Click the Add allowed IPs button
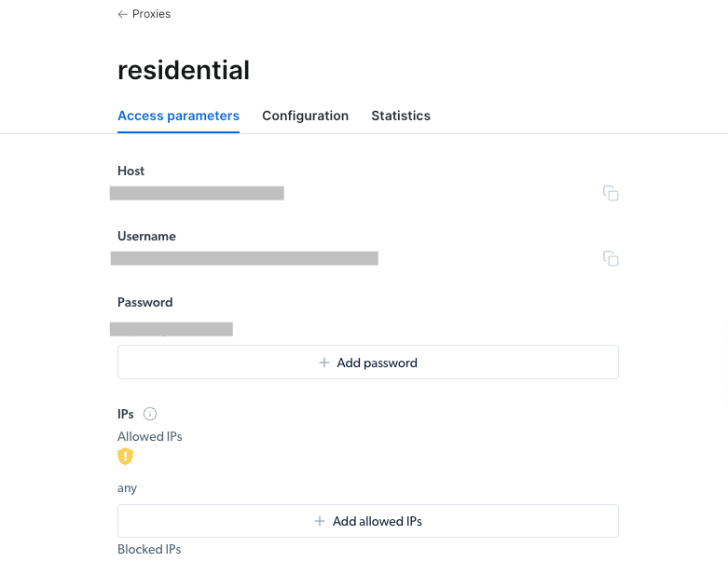728x562 pixels. pyautogui.click(x=367, y=521)
